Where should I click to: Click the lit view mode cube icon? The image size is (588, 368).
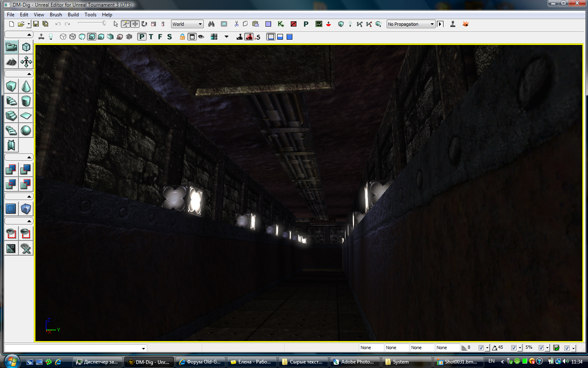[x=92, y=37]
